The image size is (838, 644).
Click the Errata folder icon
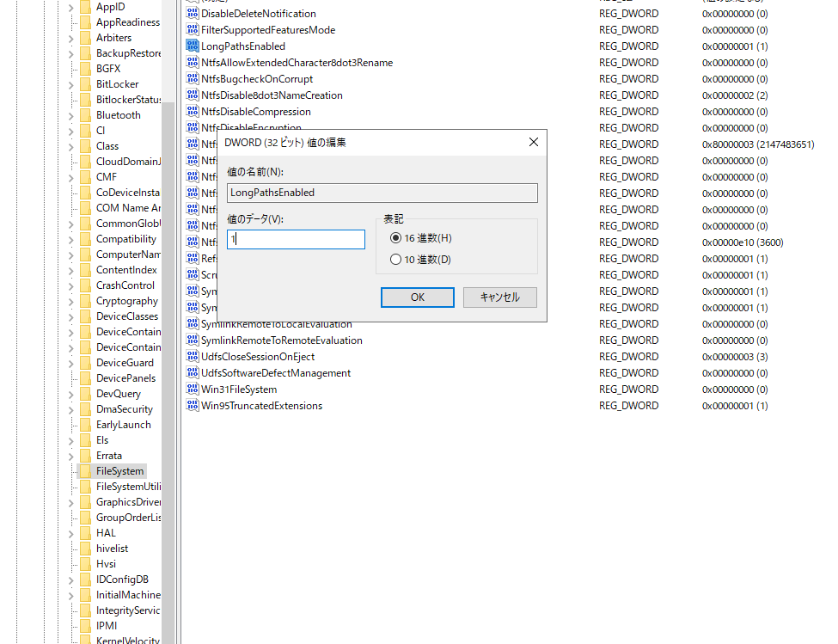[x=85, y=456]
